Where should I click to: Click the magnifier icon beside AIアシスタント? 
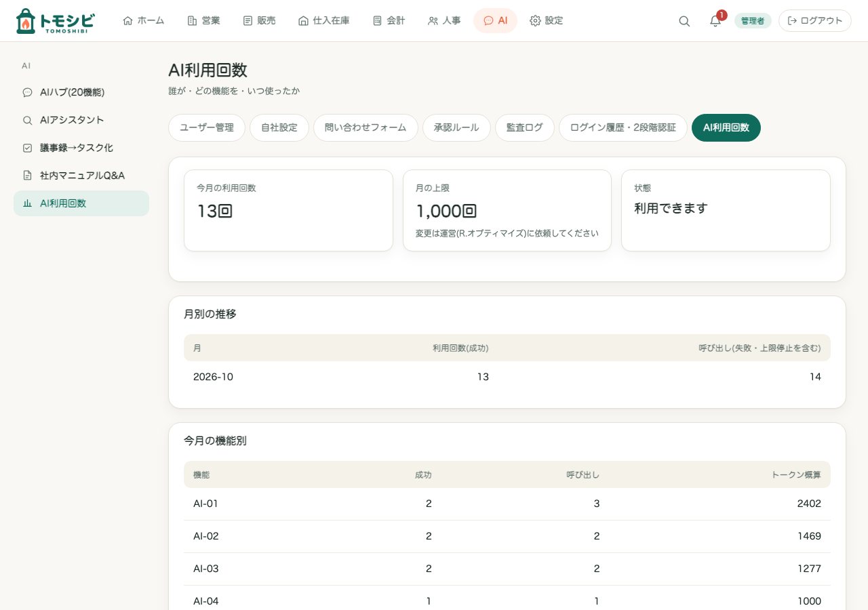coord(28,120)
